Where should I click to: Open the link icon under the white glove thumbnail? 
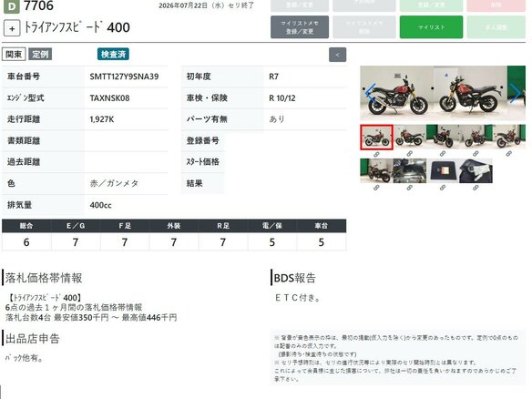pyautogui.click(x=476, y=188)
